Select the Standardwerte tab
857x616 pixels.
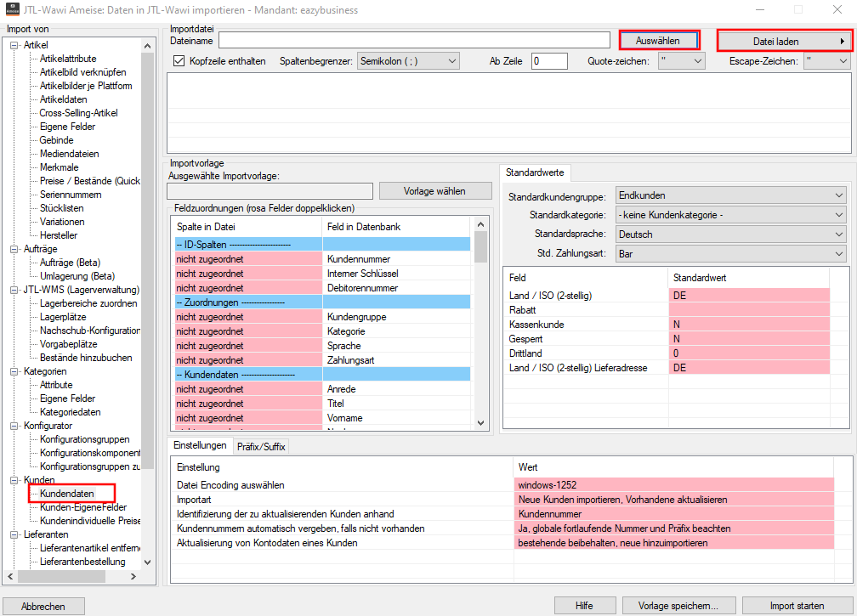[x=535, y=172]
